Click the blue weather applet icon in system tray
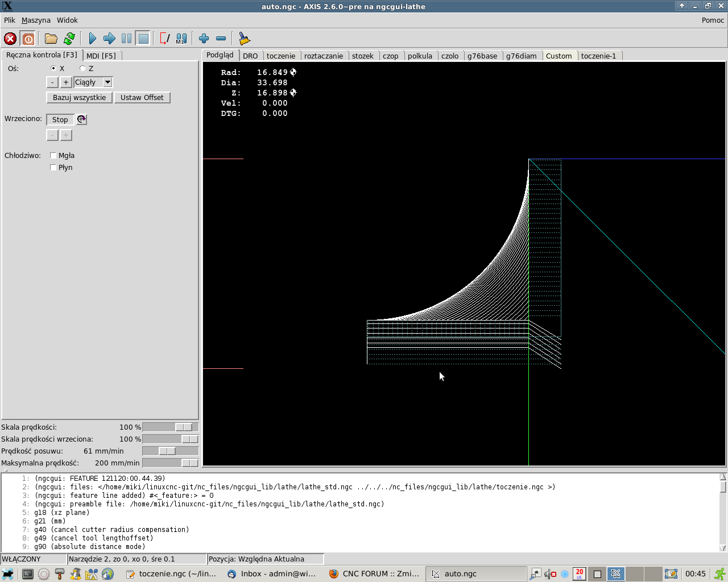This screenshot has height=582, width=728. pos(565,574)
